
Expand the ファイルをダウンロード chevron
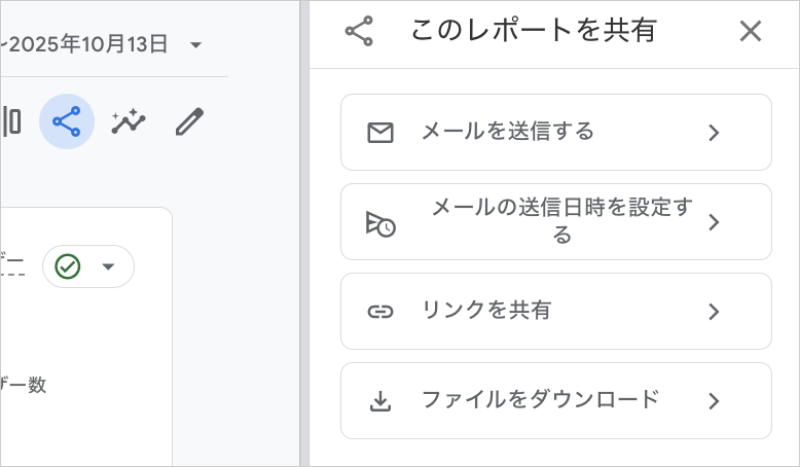click(x=713, y=401)
